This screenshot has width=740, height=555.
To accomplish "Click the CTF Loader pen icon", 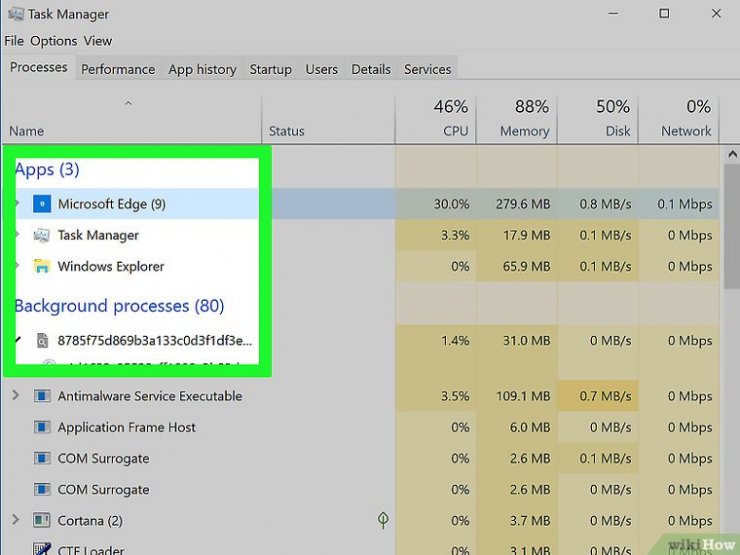I will 42,549.
